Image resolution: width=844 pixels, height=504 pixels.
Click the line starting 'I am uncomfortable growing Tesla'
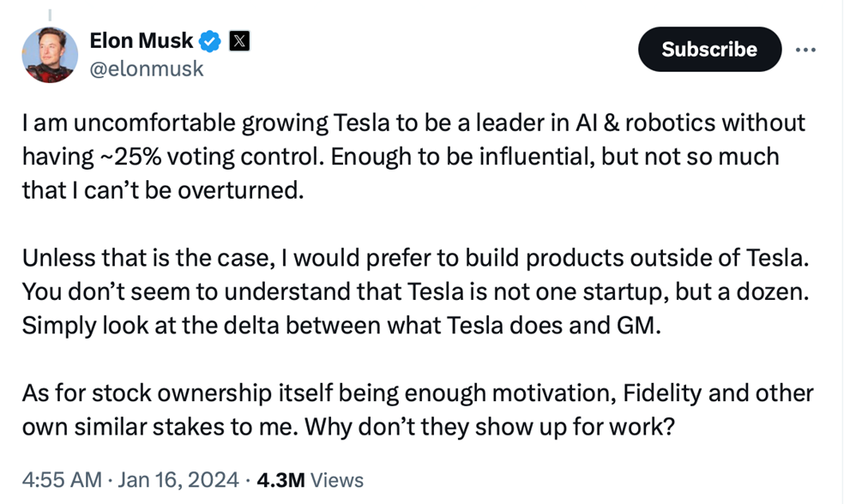[x=413, y=123]
